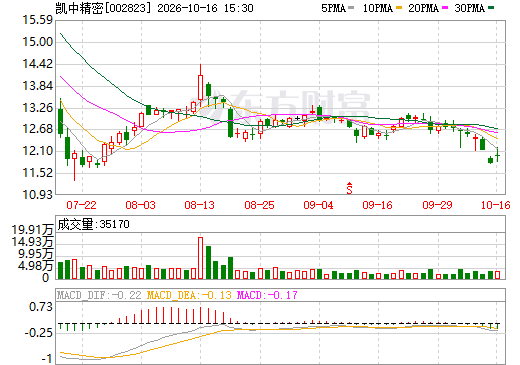Click the 13.26 price axis label
This screenshot has height=365, width=520.
coord(38,107)
